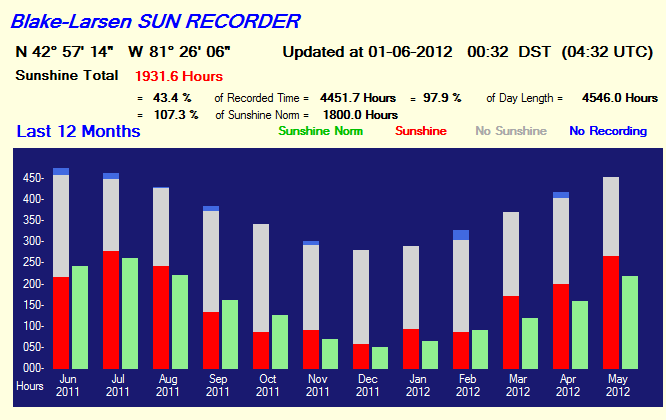Image resolution: width=666 pixels, height=420 pixels.
Task: Select the red Sunshine legend label
Action: click(421, 131)
